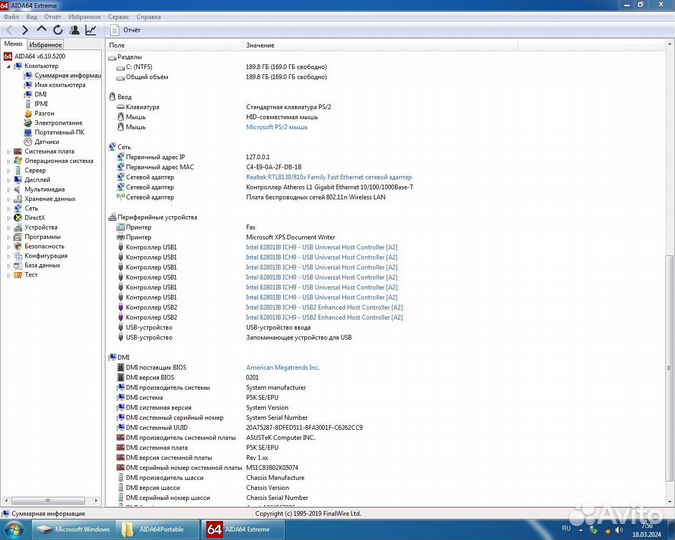Expand the Дисплей tree node
Viewport: 675px width, 540px height.
point(9,180)
